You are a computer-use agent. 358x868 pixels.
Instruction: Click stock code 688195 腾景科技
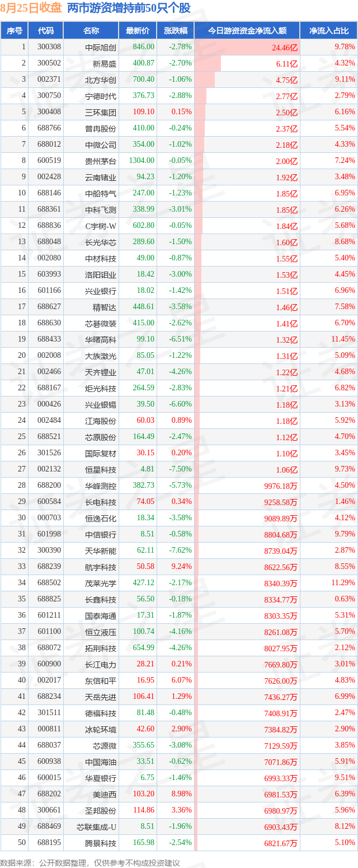(49, 843)
